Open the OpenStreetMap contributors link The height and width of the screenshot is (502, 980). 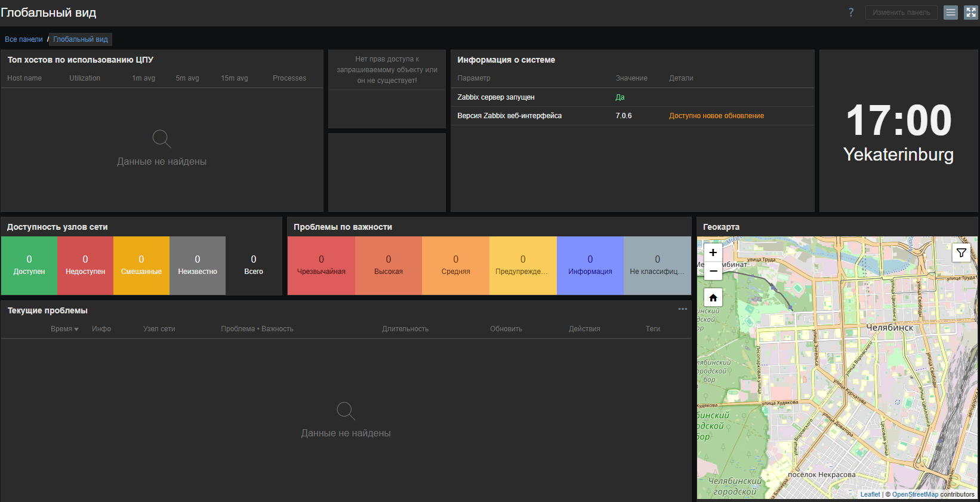click(915, 494)
